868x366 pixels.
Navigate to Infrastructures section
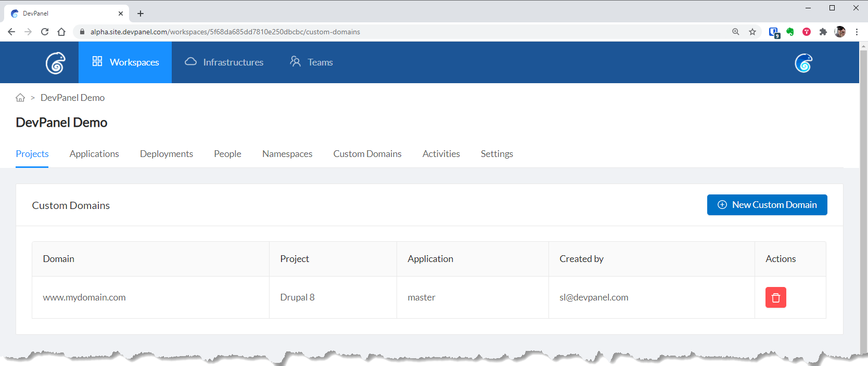pos(224,62)
